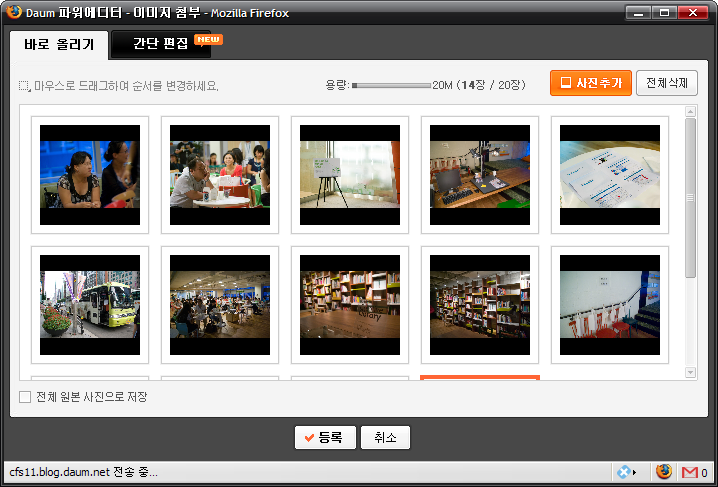Click the '마우스로 드래그하여 순서를 변경하세요.' hint text
The height and width of the screenshot is (487, 718).
pos(126,86)
